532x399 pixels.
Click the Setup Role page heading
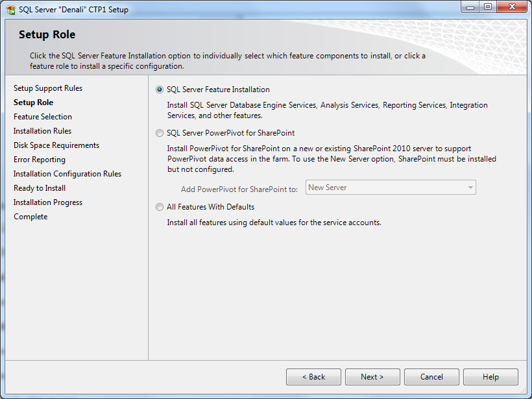[47, 34]
